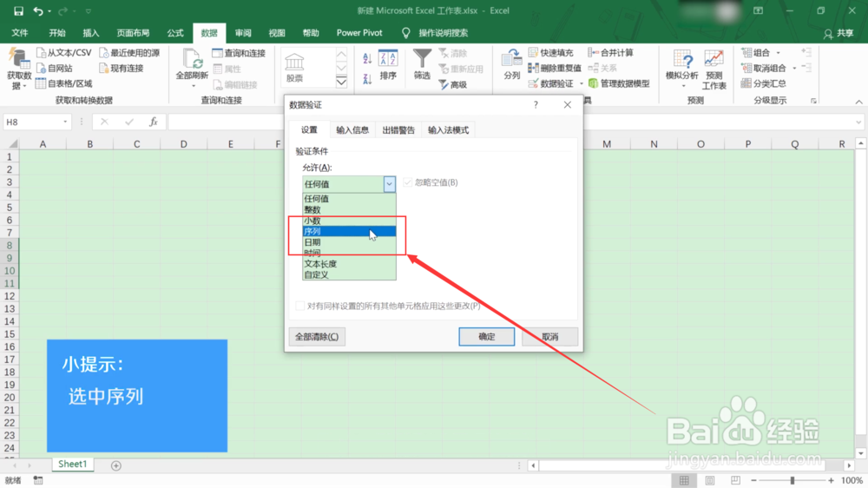The height and width of the screenshot is (488, 868).
Task: Click Text to Columns (分列)
Action: [x=511, y=64]
